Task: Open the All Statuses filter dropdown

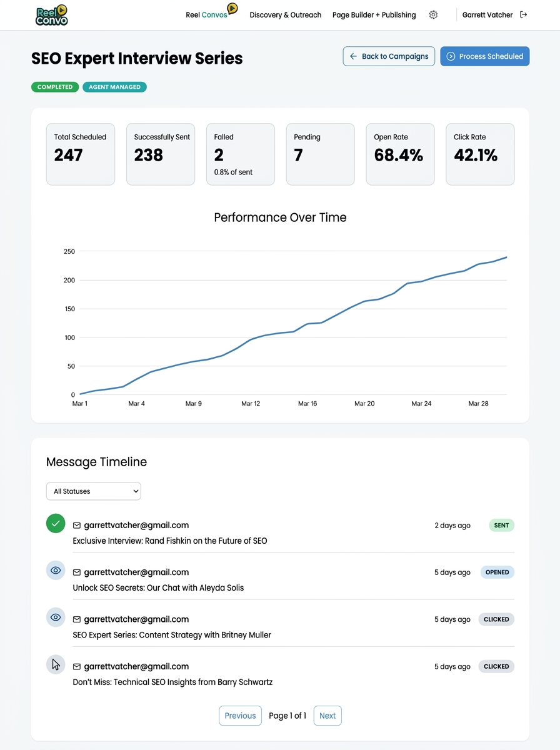Action: (94, 491)
